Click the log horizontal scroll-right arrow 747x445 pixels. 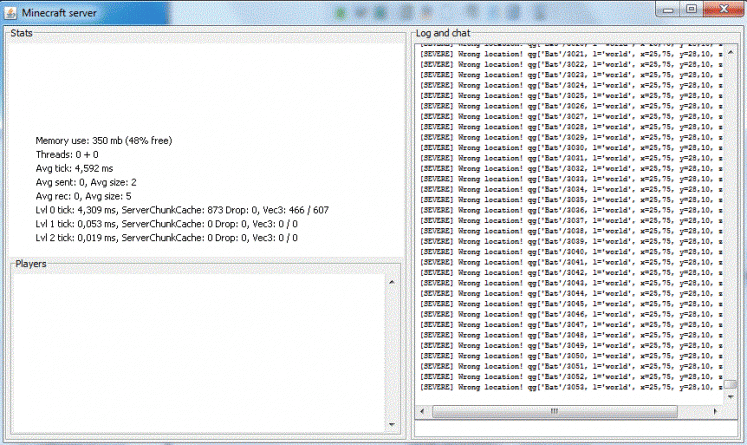point(715,411)
